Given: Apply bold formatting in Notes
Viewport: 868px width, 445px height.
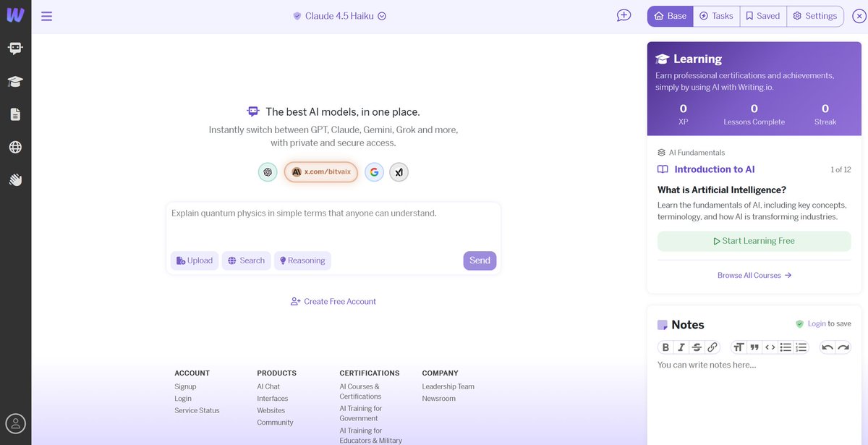Looking at the screenshot, I should pos(666,347).
